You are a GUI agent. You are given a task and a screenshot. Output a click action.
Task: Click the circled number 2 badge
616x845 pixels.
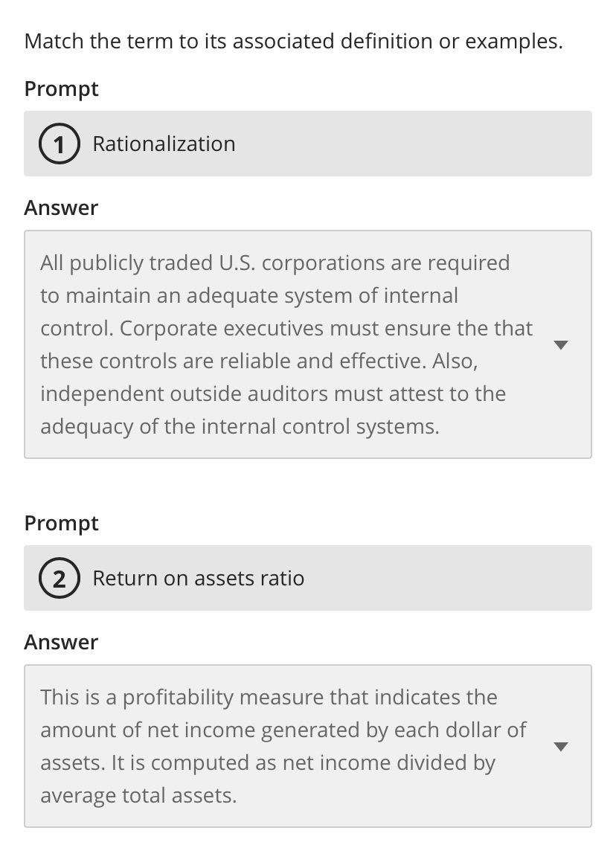[x=59, y=578]
